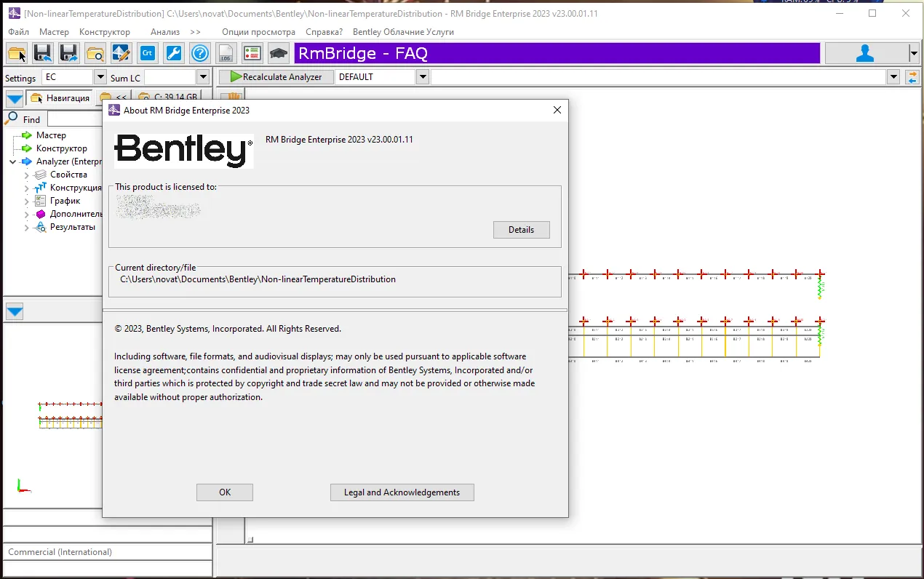Click the blue Crt toolbar icon
Screen dimensions: 924x579
[148, 53]
